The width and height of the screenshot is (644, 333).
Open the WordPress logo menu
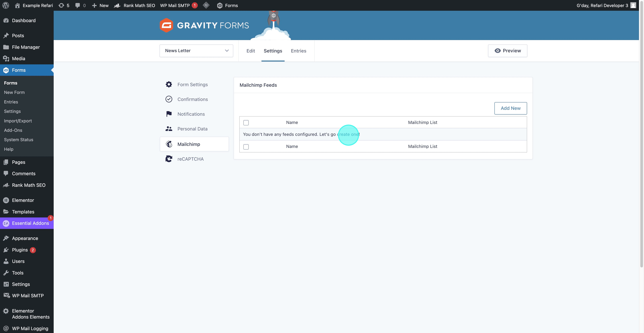6,5
